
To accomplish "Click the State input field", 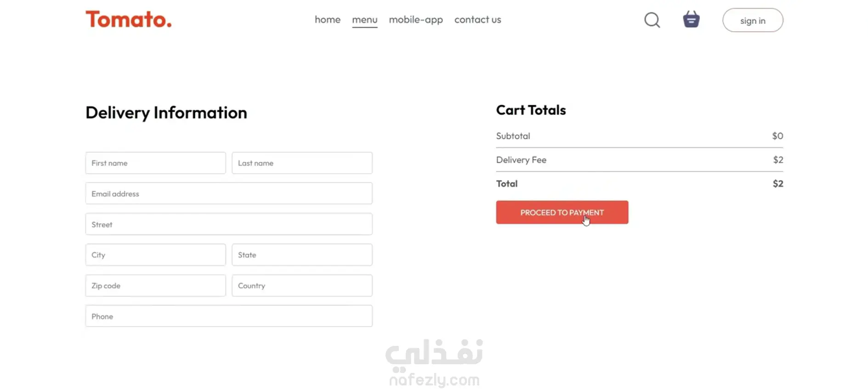I will pyautogui.click(x=302, y=255).
